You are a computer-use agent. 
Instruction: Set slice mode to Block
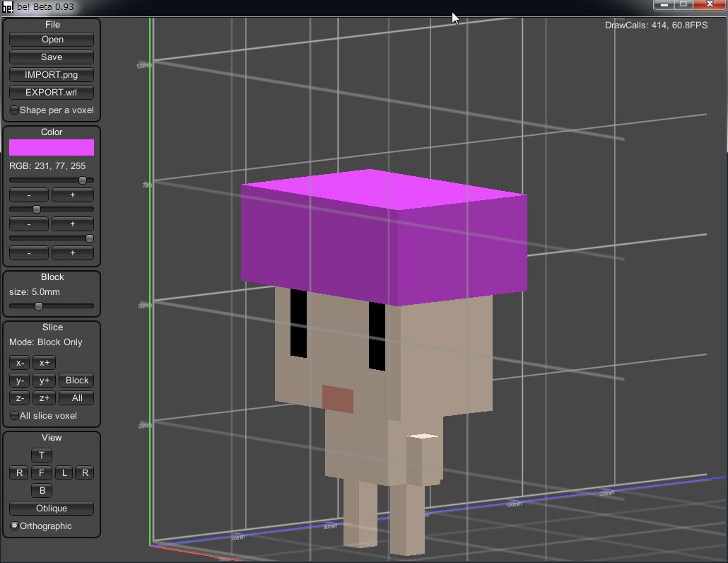pyautogui.click(x=76, y=381)
